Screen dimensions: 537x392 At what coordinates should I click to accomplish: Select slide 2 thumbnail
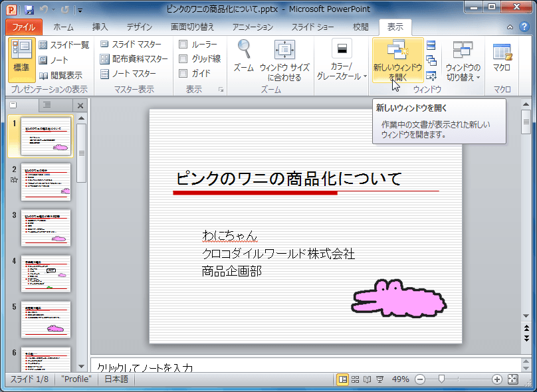46,182
